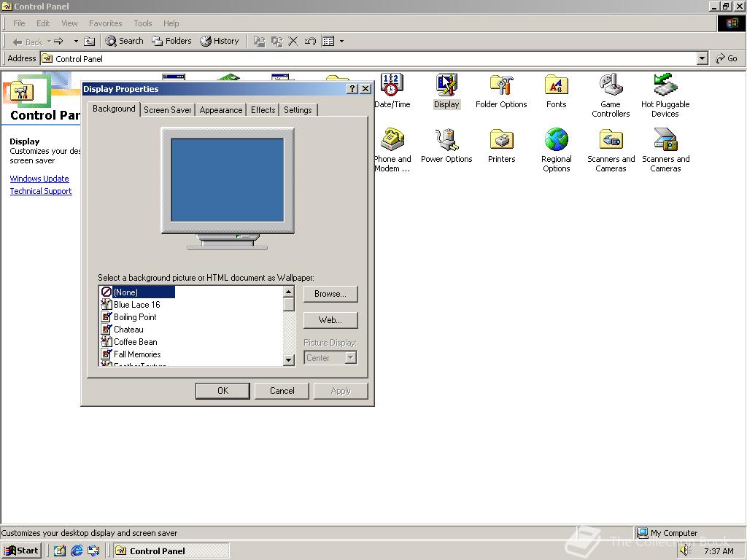Open the Regional Options globe icon
This screenshot has height=560, width=747.
coord(556,139)
